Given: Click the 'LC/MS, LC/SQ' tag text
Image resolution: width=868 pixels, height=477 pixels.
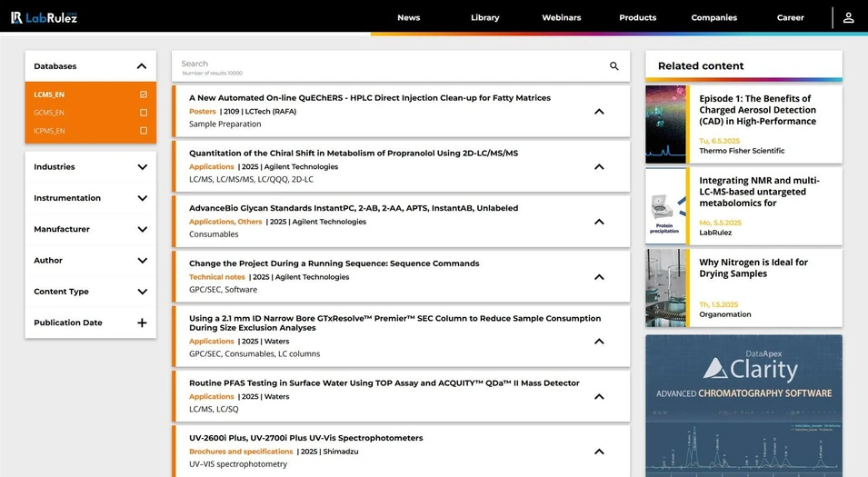Looking at the screenshot, I should pyautogui.click(x=214, y=409).
